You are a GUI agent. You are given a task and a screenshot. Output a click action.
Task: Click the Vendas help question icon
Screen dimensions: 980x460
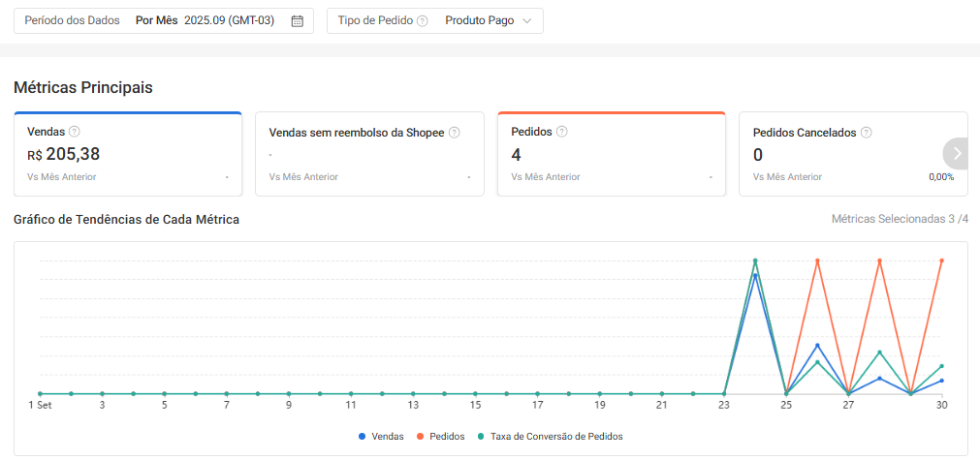[x=75, y=132]
